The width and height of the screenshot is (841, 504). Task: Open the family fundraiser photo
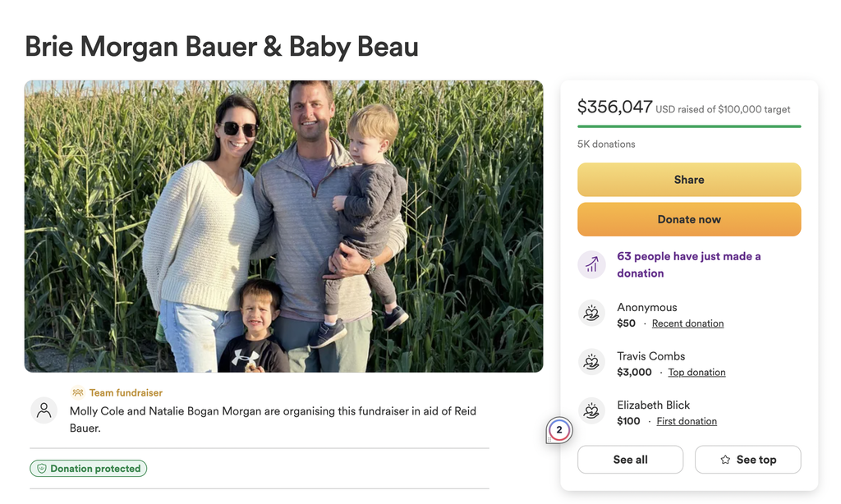point(283,227)
